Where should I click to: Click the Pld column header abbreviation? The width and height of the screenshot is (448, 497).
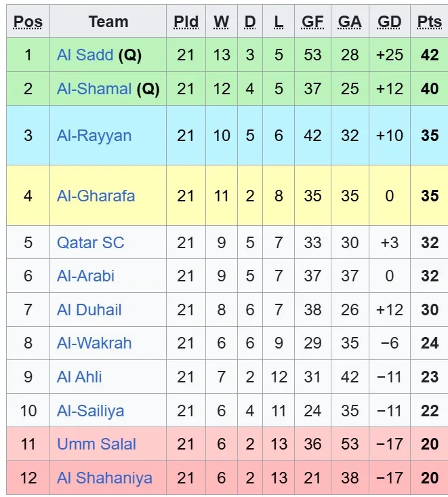point(186,22)
